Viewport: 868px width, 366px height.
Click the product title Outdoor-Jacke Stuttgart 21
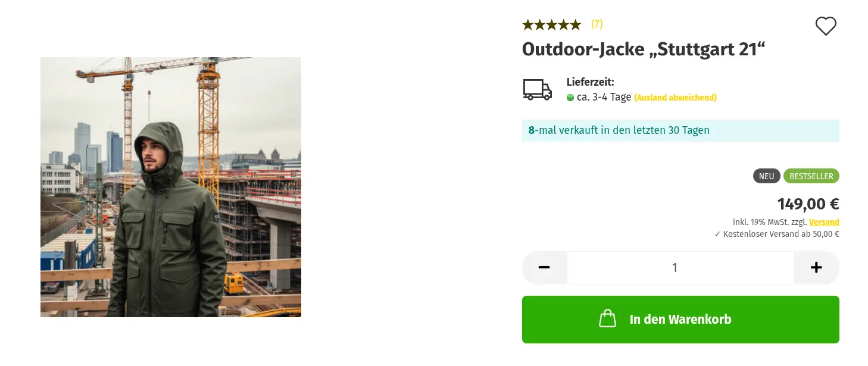[x=643, y=49]
